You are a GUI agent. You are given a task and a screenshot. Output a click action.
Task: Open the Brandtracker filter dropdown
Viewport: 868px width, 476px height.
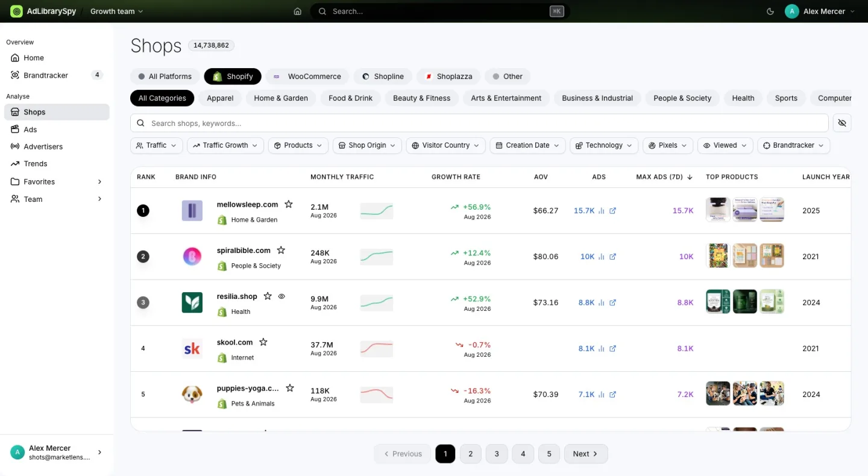(x=793, y=145)
